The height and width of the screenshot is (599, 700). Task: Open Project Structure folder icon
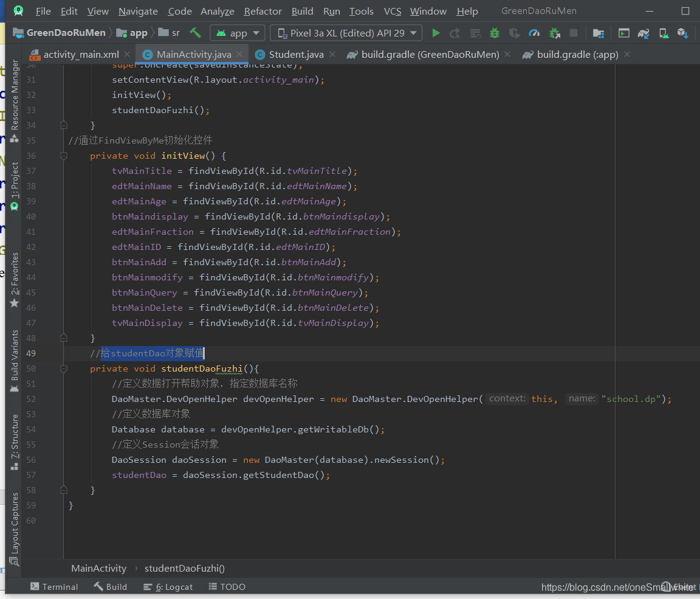point(598,33)
